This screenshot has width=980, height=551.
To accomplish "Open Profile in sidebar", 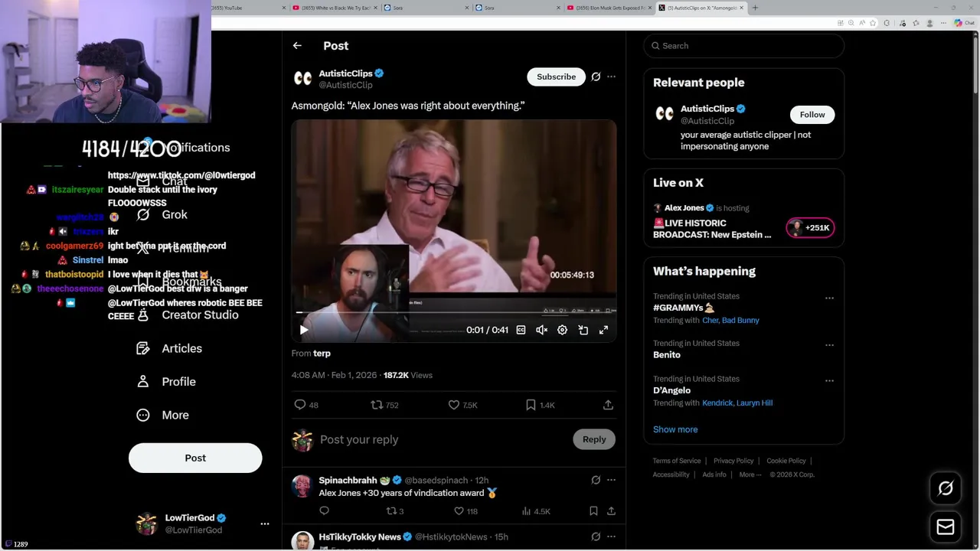I will tap(166, 382).
